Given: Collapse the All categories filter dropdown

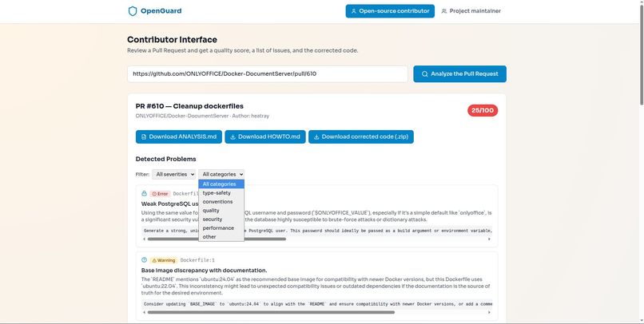Looking at the screenshot, I should pyautogui.click(x=221, y=174).
